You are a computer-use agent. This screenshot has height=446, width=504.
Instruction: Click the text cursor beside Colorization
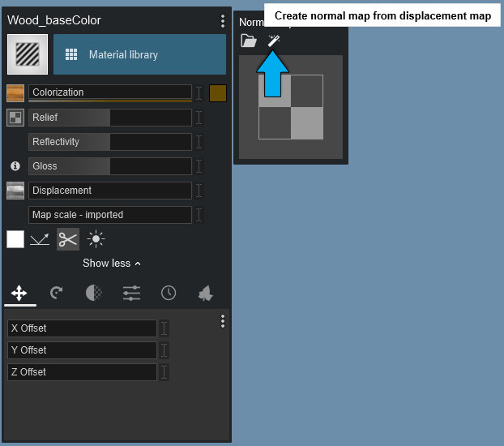click(199, 93)
